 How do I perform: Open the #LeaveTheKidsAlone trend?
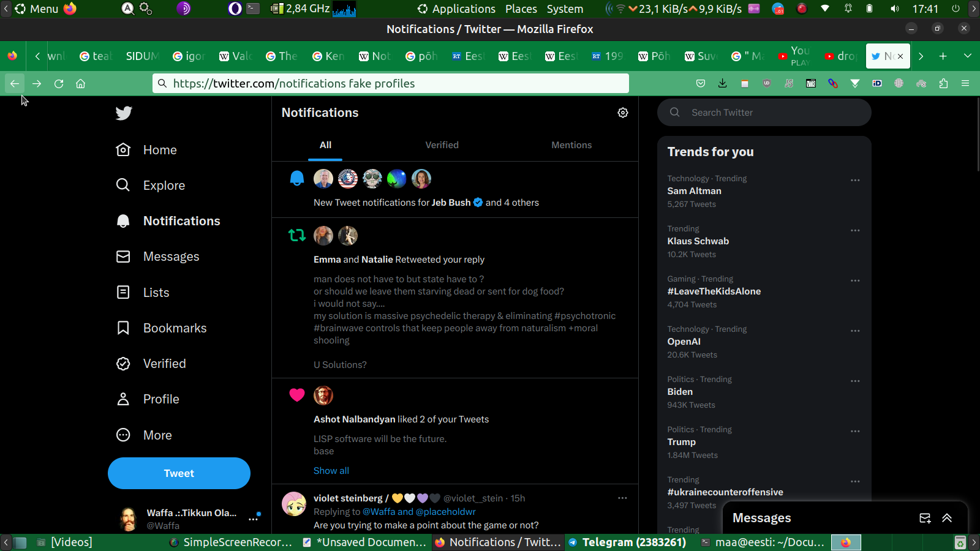714,291
